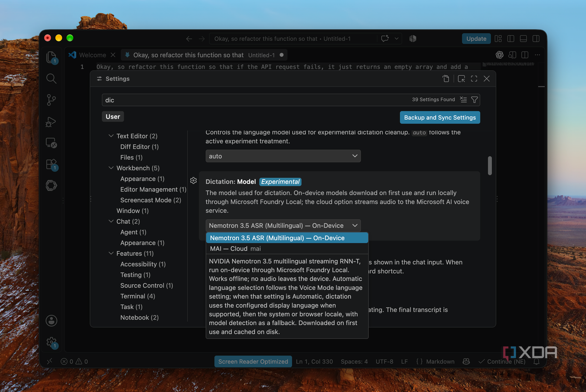Click the Update button in the title bar
The width and height of the screenshot is (586, 392).
click(x=476, y=39)
